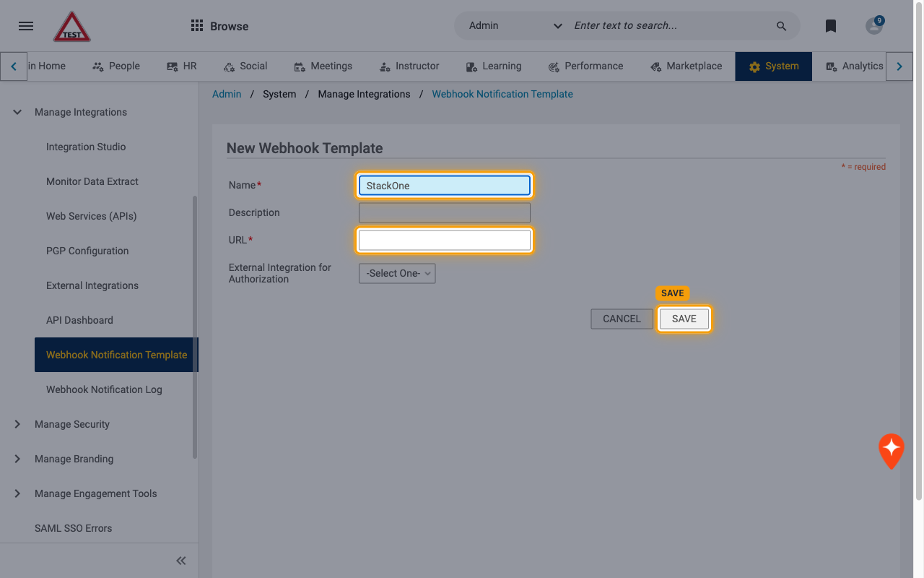The image size is (924, 578).
Task: Open Webhook Notification Log in sidebar
Action: (x=104, y=389)
